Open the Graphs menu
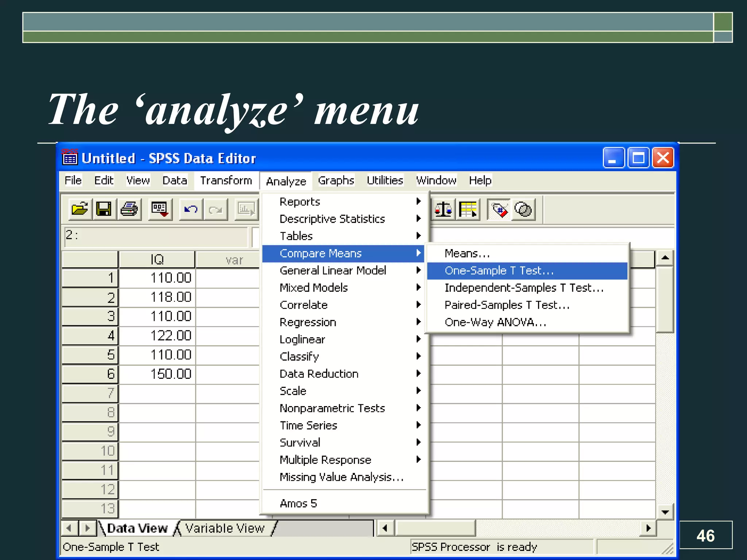 point(336,180)
